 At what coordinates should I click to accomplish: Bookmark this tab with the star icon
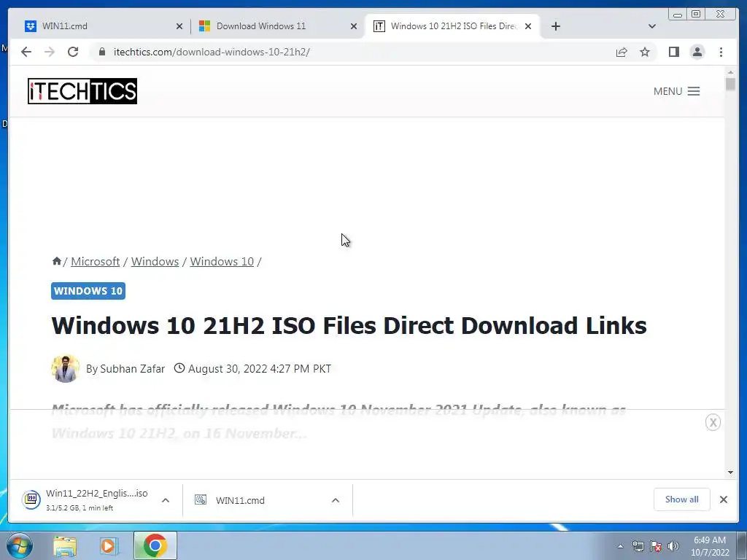coord(645,52)
